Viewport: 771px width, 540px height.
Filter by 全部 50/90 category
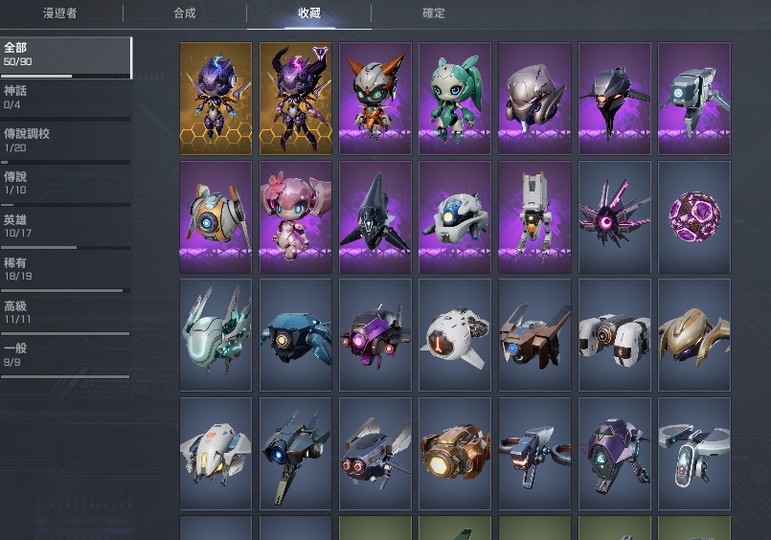click(66, 58)
